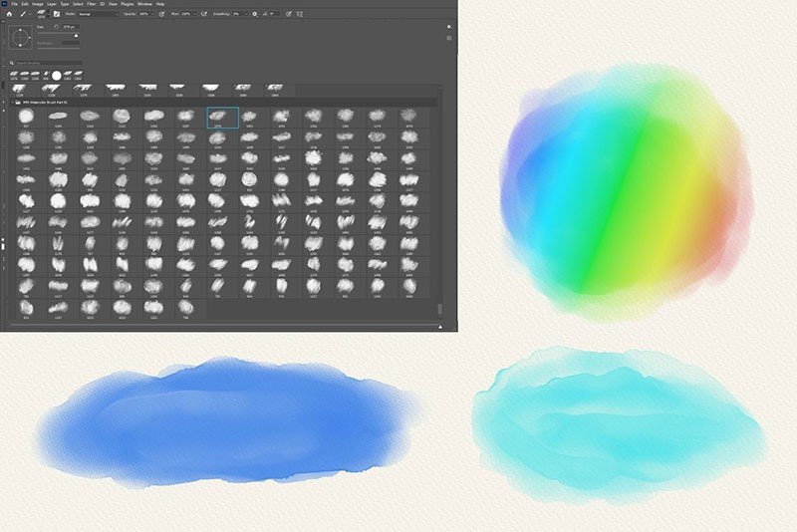Open the symmetry butterfly icon options

pos(300,14)
